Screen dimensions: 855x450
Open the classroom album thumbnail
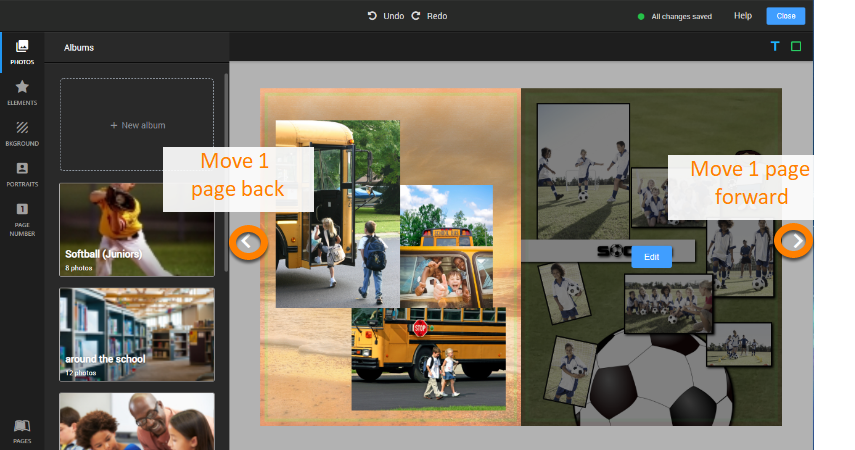[137, 421]
